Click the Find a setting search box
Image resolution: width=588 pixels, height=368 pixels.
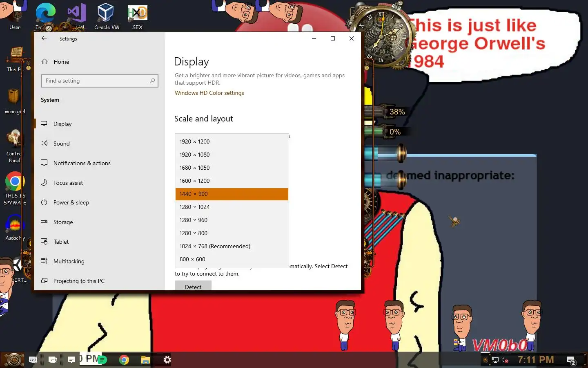(x=100, y=81)
